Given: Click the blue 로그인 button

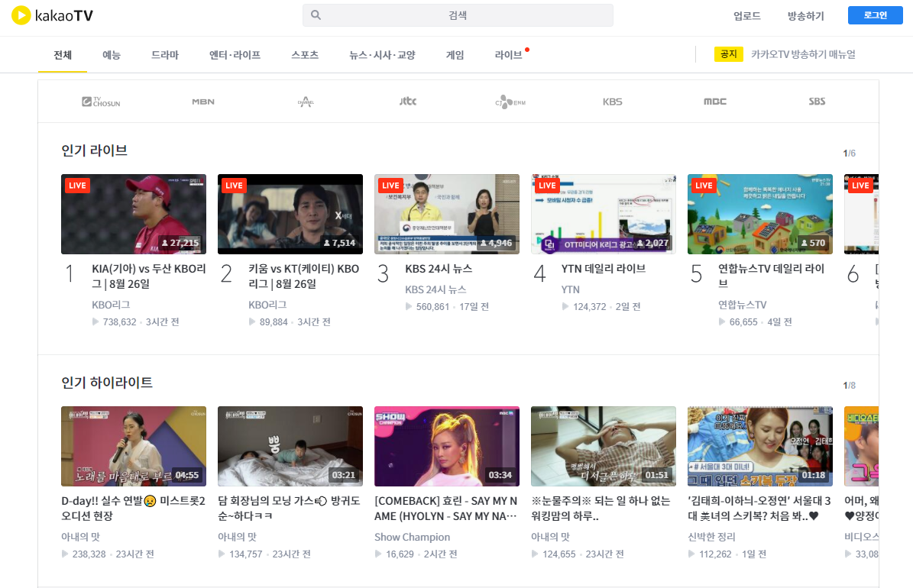Looking at the screenshot, I should 875,15.
